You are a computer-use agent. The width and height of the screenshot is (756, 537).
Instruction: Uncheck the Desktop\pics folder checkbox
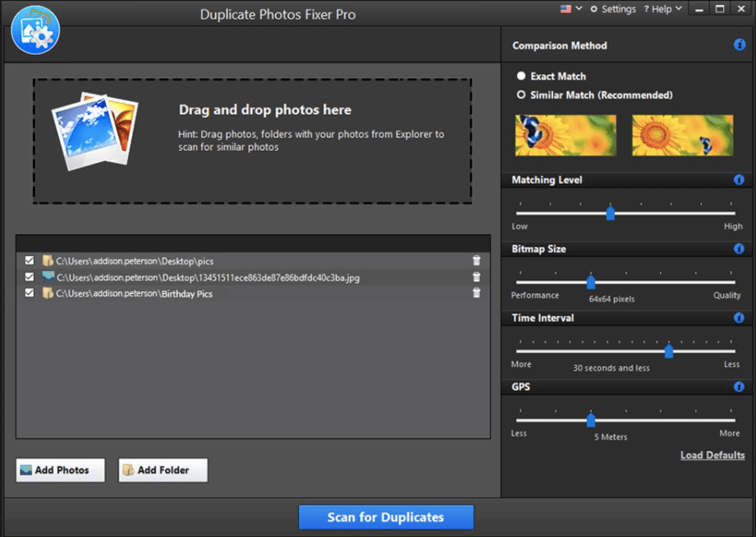[x=30, y=260]
